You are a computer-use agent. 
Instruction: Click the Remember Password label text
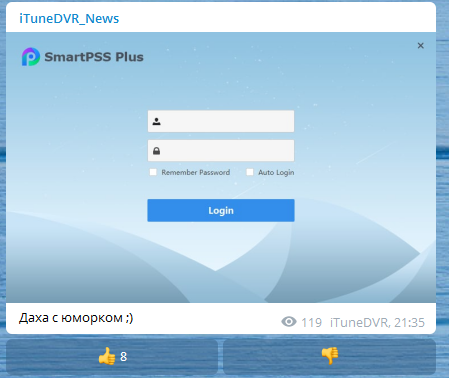[x=196, y=172]
